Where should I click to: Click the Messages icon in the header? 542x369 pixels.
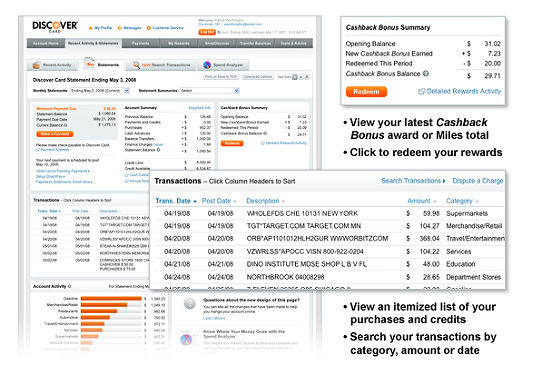[120, 28]
